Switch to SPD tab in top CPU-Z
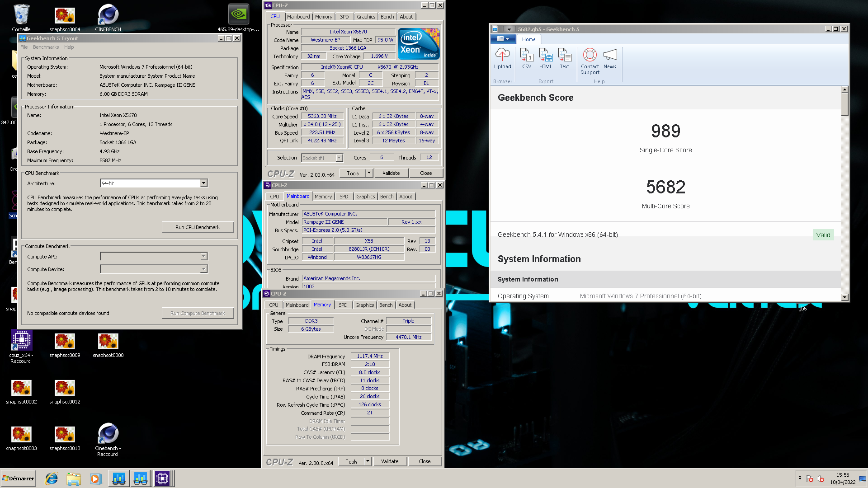The height and width of the screenshot is (488, 868). 344,17
